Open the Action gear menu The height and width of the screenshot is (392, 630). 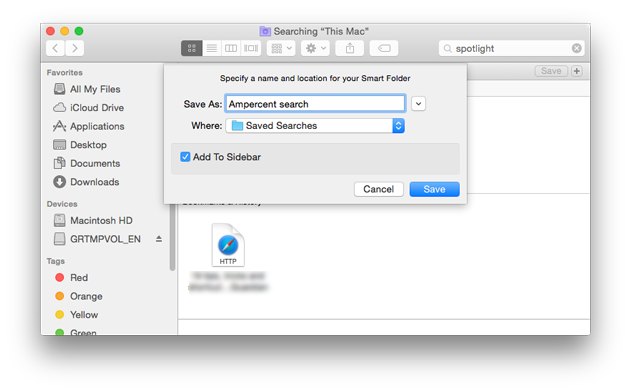pos(315,49)
